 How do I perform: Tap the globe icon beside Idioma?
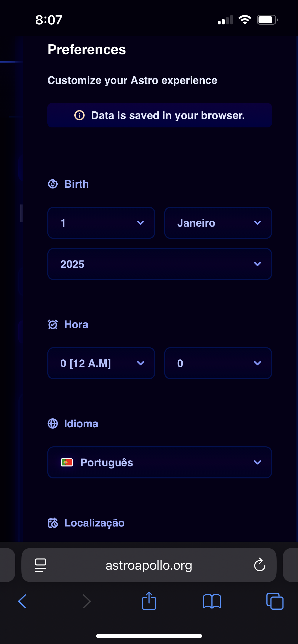coord(53,423)
